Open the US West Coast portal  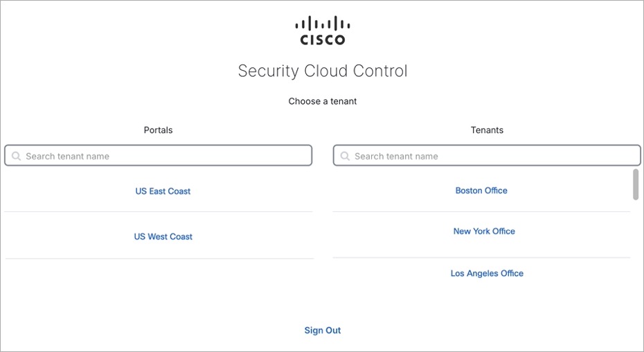(163, 237)
